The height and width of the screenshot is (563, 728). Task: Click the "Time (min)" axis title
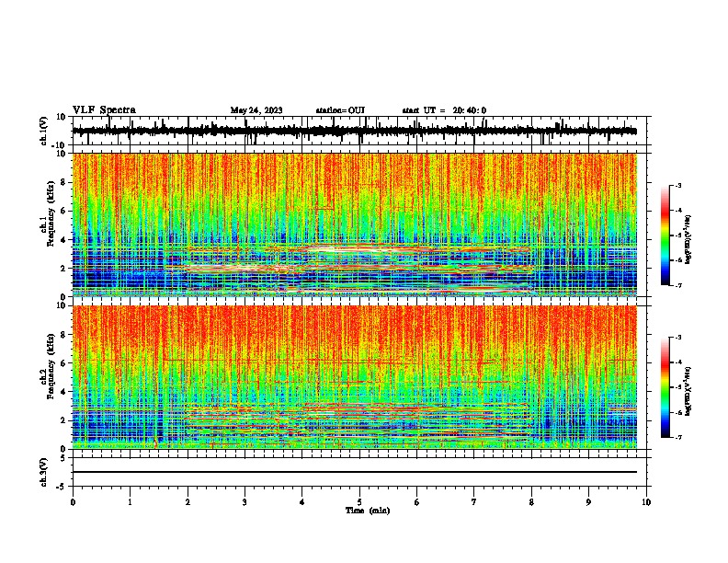(x=368, y=511)
